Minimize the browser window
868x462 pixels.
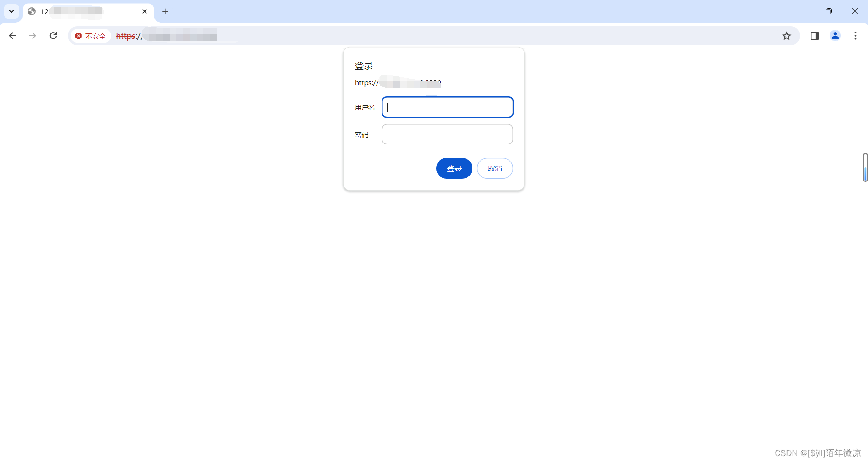coord(803,11)
